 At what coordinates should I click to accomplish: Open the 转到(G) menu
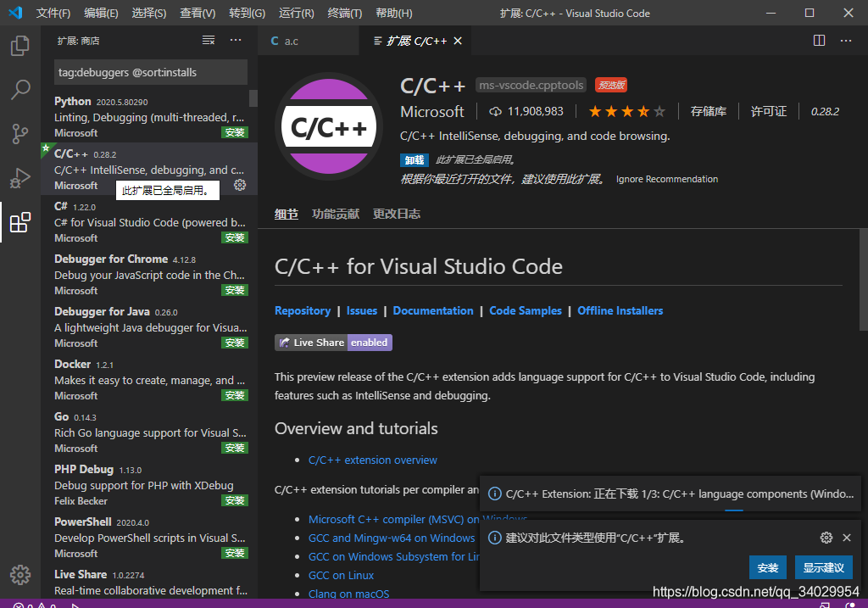[x=247, y=14]
